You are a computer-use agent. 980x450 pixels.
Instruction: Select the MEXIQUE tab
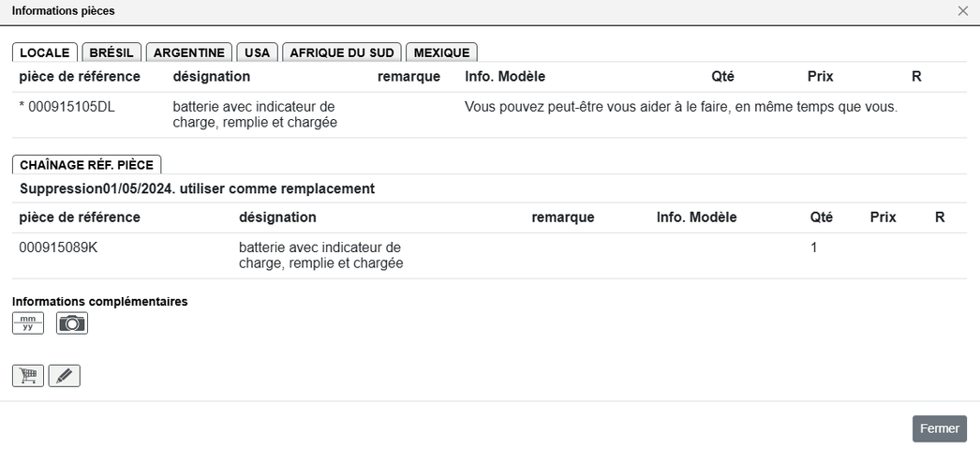tap(442, 52)
